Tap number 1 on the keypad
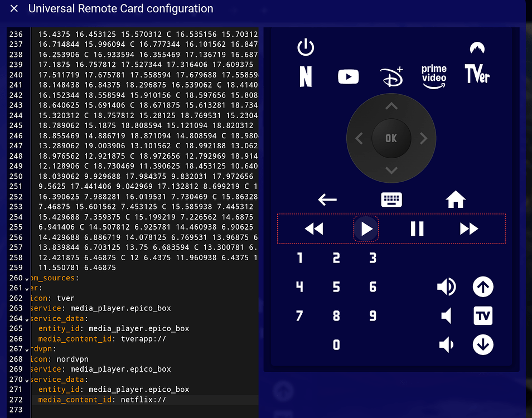Screen dimensions: 532x418 pos(299,258)
